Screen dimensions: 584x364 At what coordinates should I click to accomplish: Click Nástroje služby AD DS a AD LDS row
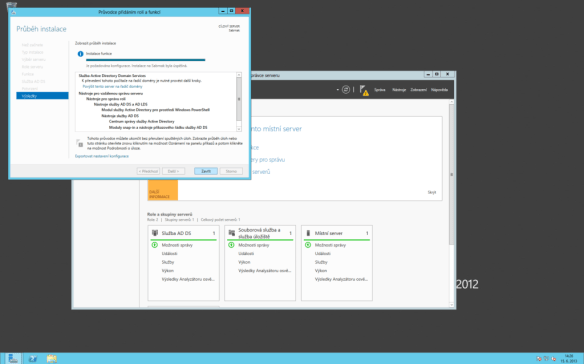[x=121, y=104]
